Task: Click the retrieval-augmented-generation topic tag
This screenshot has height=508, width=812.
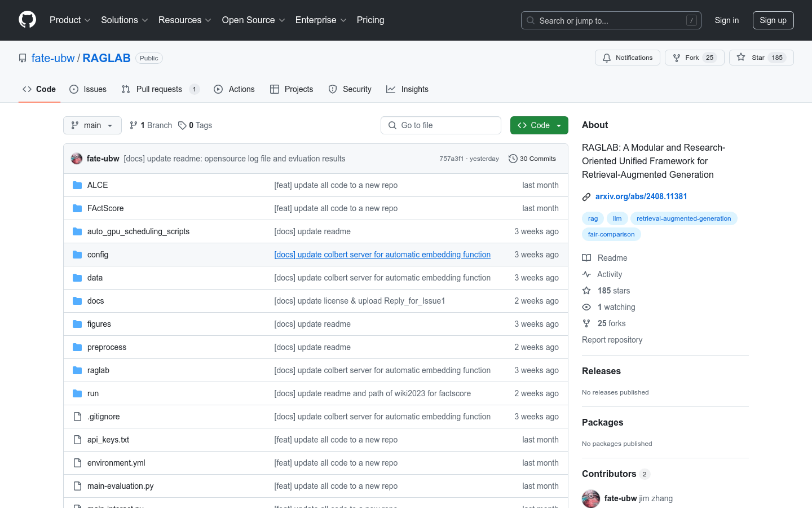Action: (x=683, y=218)
